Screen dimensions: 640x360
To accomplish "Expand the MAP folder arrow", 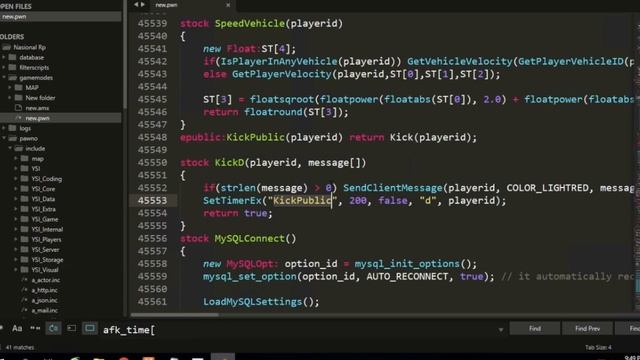I will (10, 88).
